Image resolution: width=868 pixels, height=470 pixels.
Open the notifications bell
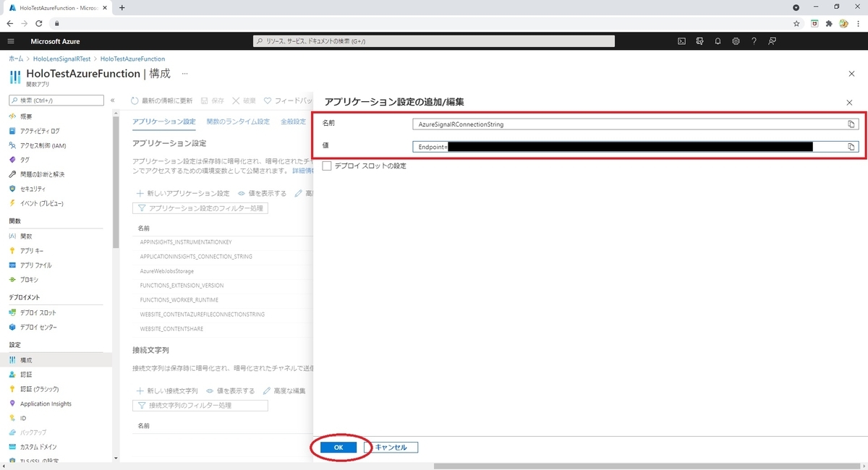point(718,41)
